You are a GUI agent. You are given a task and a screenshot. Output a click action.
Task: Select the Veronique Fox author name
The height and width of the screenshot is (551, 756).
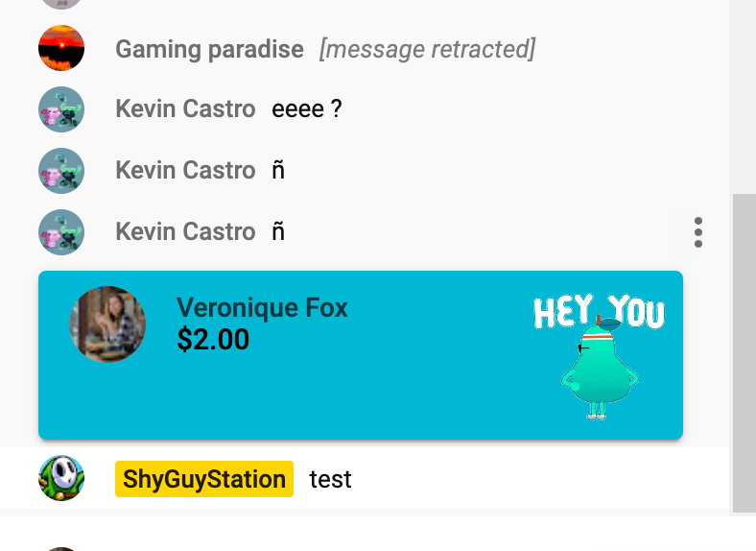(x=262, y=308)
